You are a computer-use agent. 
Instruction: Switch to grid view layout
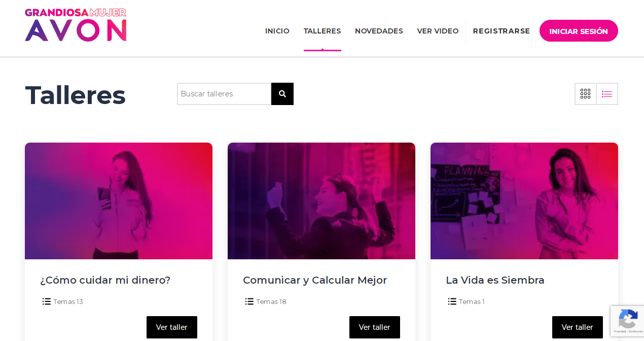click(x=585, y=94)
